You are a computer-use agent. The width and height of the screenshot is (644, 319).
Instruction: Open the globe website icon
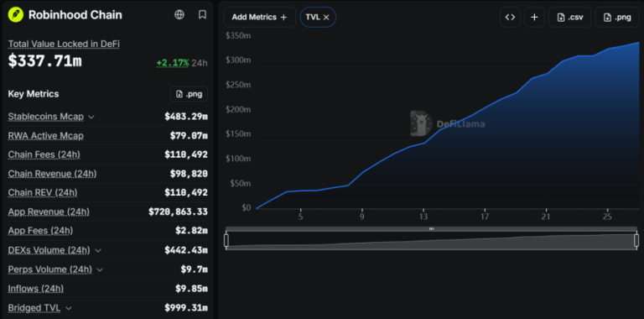point(179,15)
